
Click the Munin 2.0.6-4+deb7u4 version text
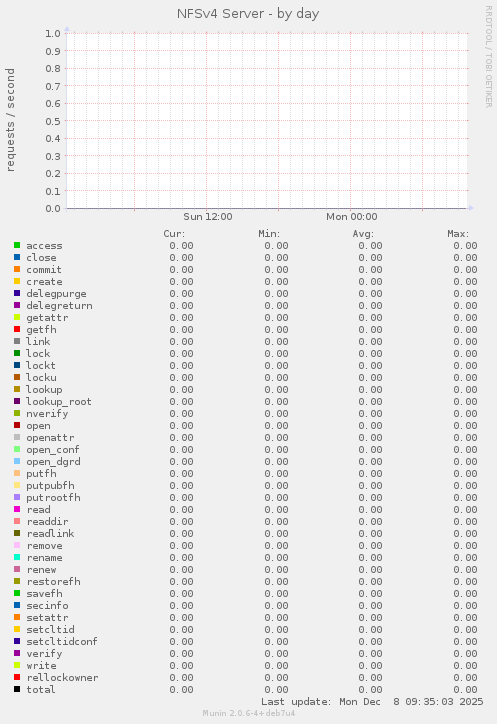(x=248, y=713)
